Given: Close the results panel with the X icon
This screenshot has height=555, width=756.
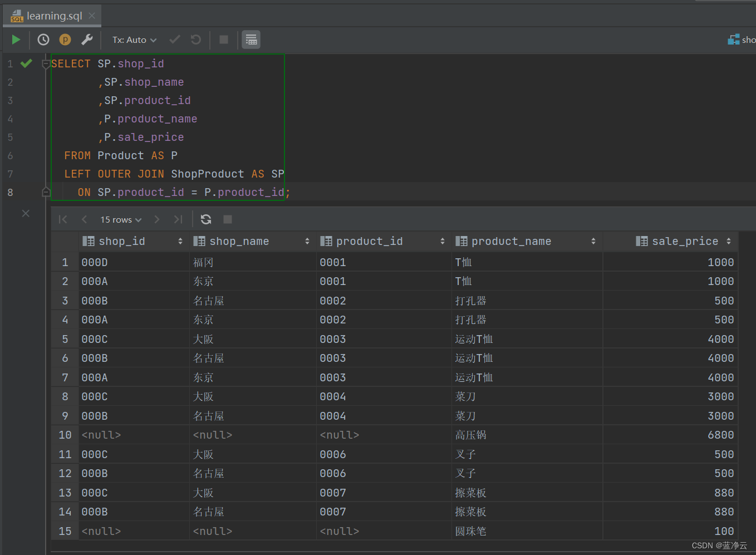Looking at the screenshot, I should click(x=26, y=213).
